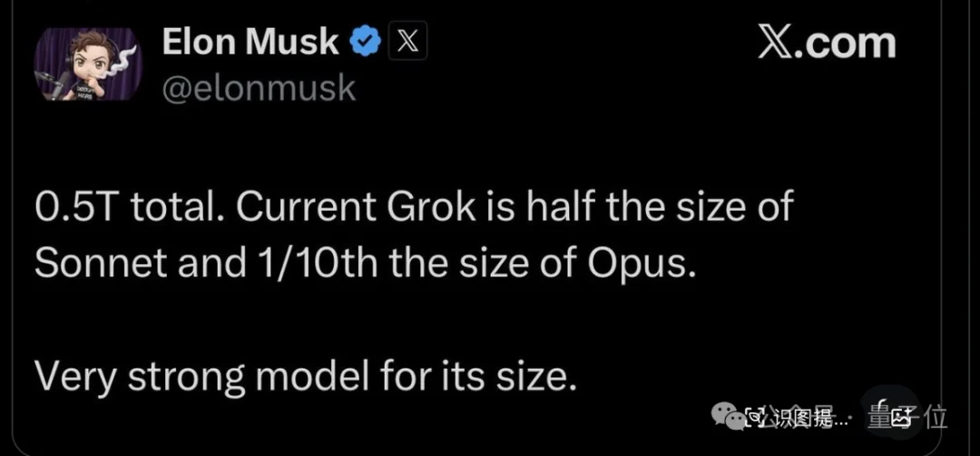This screenshot has height=456, width=980.
Task: Click the Elon Musk display name
Action: point(250,43)
